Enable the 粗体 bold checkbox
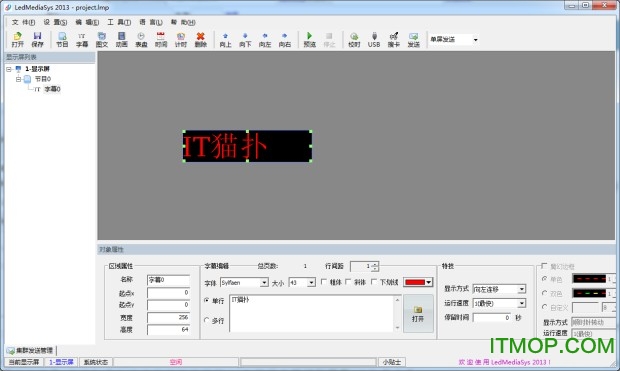 click(x=324, y=282)
